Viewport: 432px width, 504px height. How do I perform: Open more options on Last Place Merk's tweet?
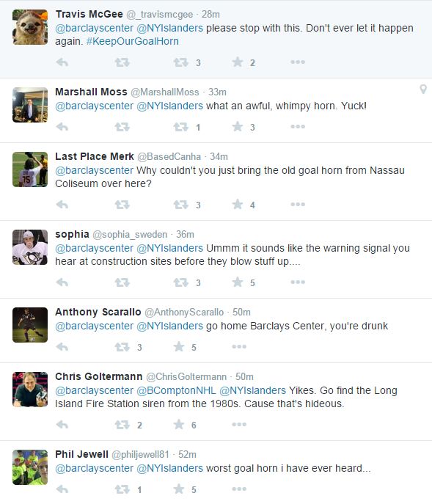298,204
